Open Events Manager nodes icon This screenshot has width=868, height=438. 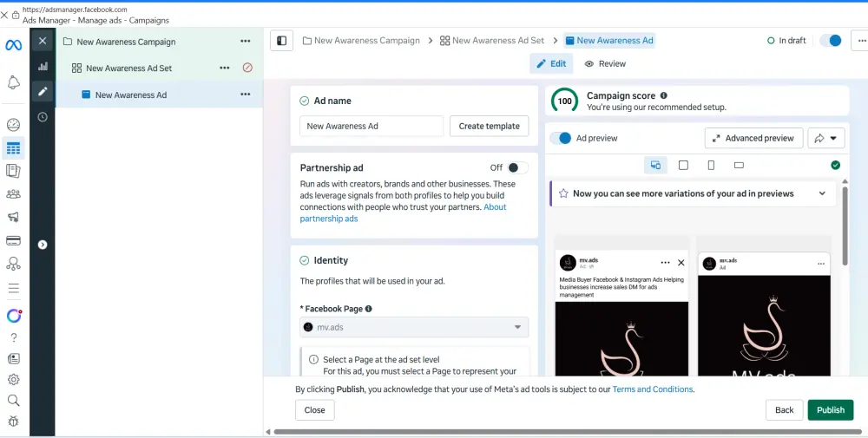pos(13,264)
